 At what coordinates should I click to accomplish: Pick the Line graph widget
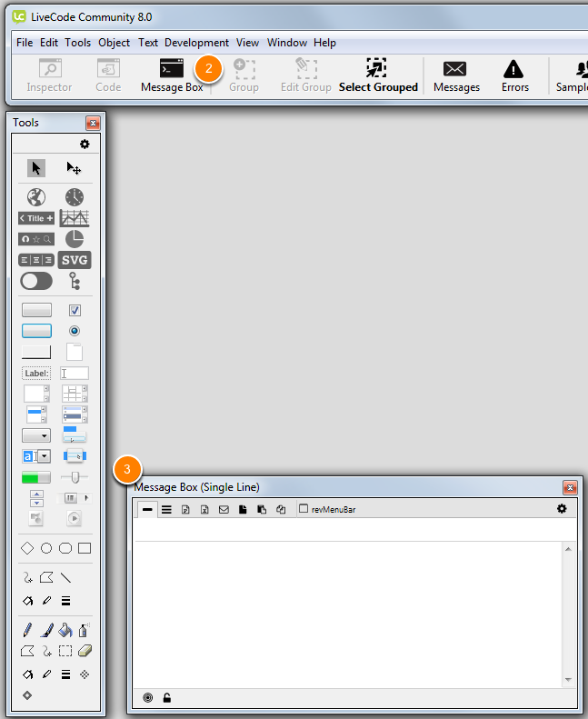point(75,218)
